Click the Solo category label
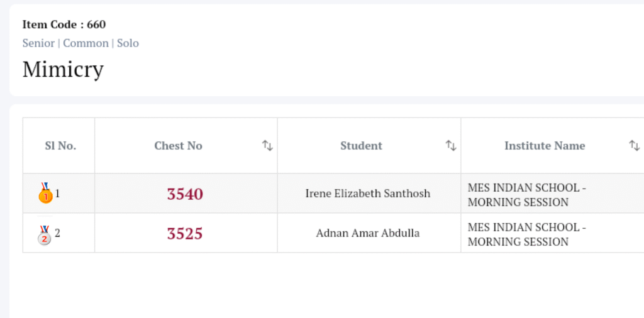The image size is (644, 318). click(128, 43)
